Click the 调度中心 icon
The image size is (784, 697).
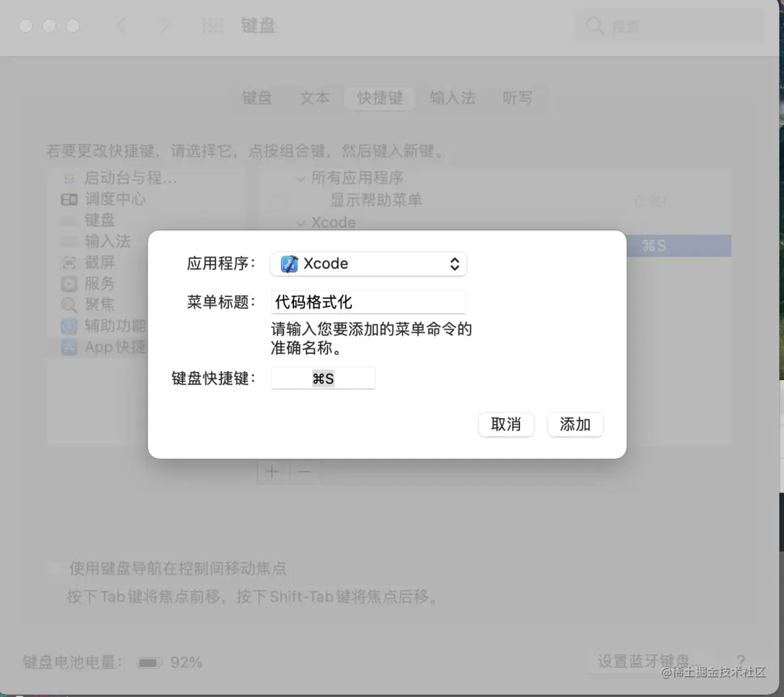[x=69, y=199]
